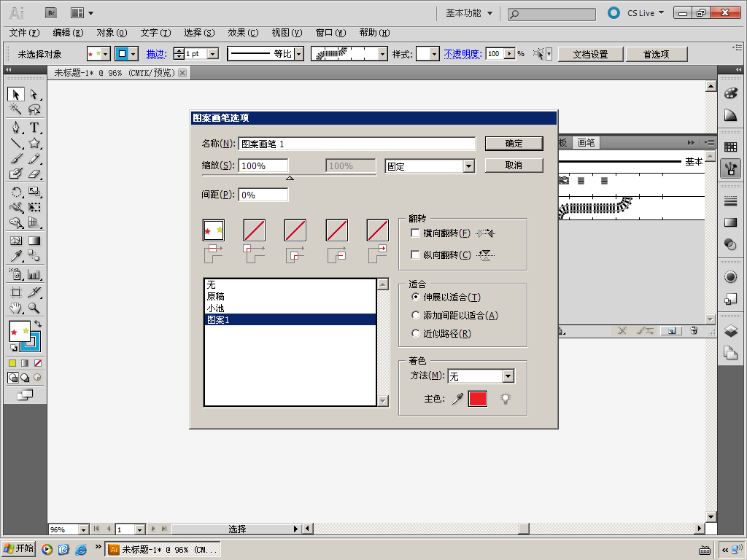Open the 效果 menu
This screenshot has width=747, height=560.
[242, 33]
